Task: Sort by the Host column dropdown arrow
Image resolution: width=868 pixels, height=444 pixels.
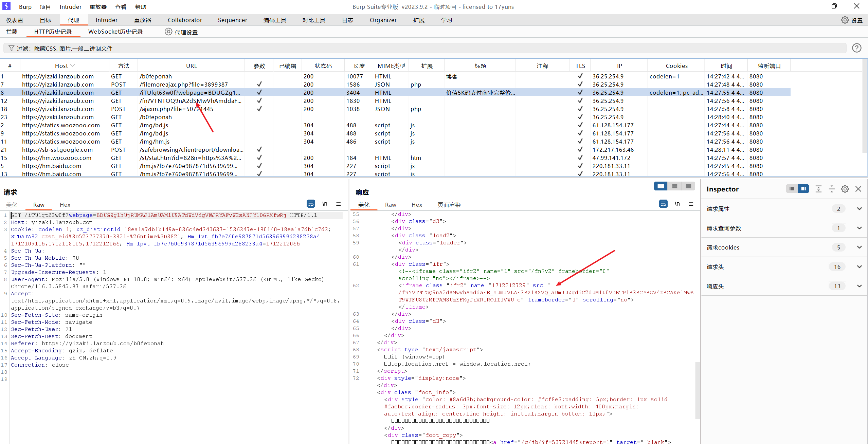Action: (x=72, y=66)
